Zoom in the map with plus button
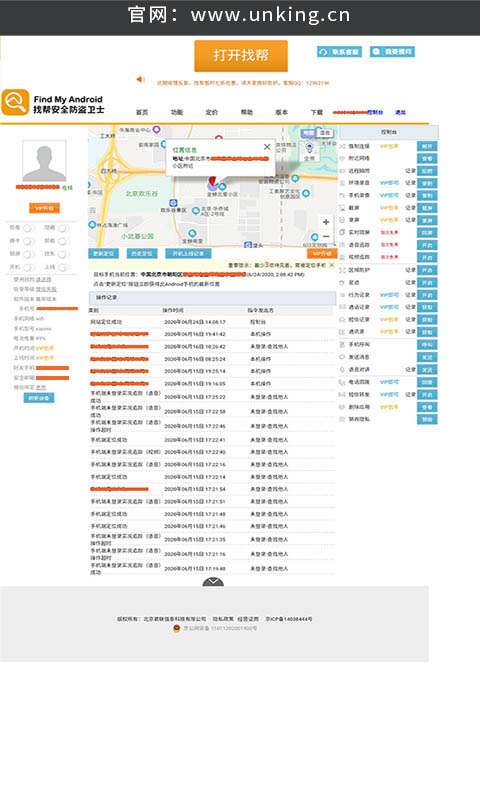This screenshot has height=800, width=480. tap(326, 222)
